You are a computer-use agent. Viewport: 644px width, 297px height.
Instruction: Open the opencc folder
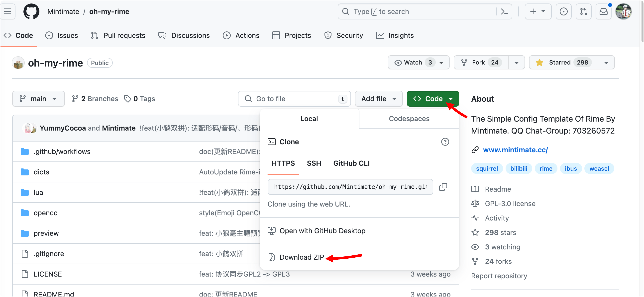click(45, 213)
